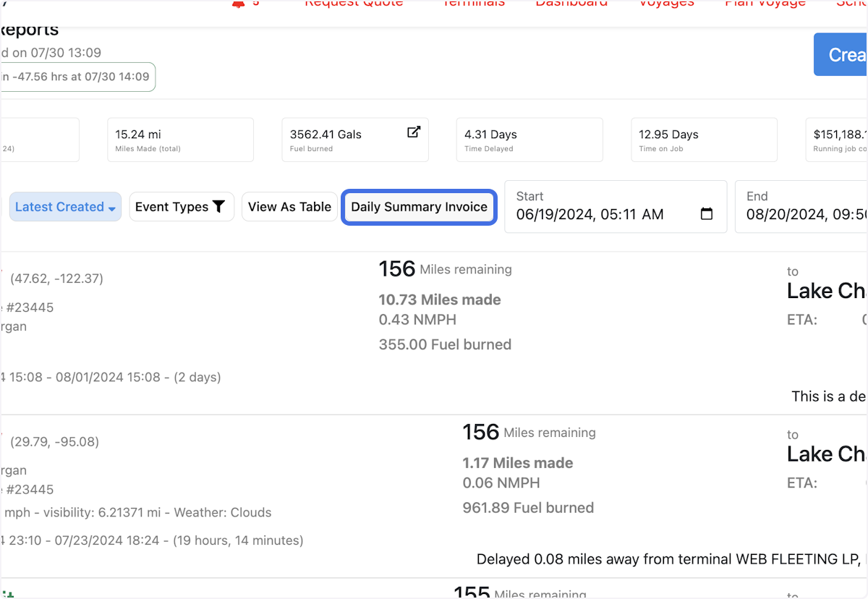Image resolution: width=868 pixels, height=599 pixels.
Task: Expand the Event Types filter options
Action: point(181,206)
